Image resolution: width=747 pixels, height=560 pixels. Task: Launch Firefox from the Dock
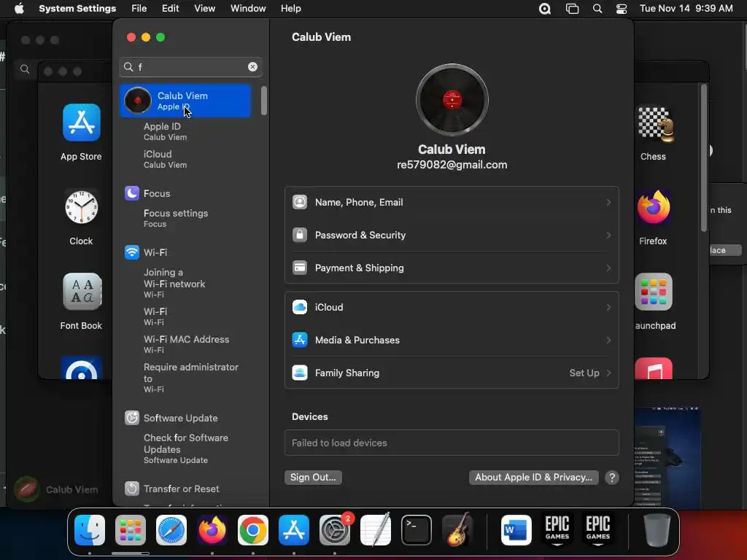pyautogui.click(x=212, y=530)
